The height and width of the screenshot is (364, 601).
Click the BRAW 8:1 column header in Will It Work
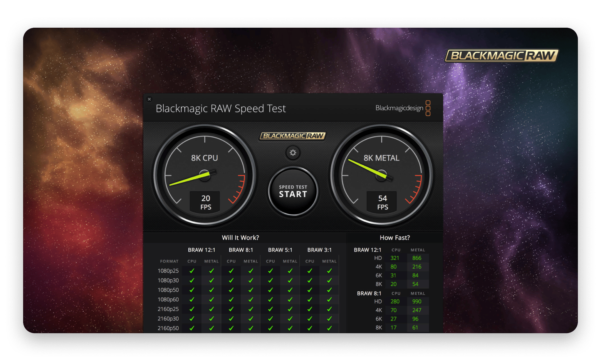(x=241, y=250)
